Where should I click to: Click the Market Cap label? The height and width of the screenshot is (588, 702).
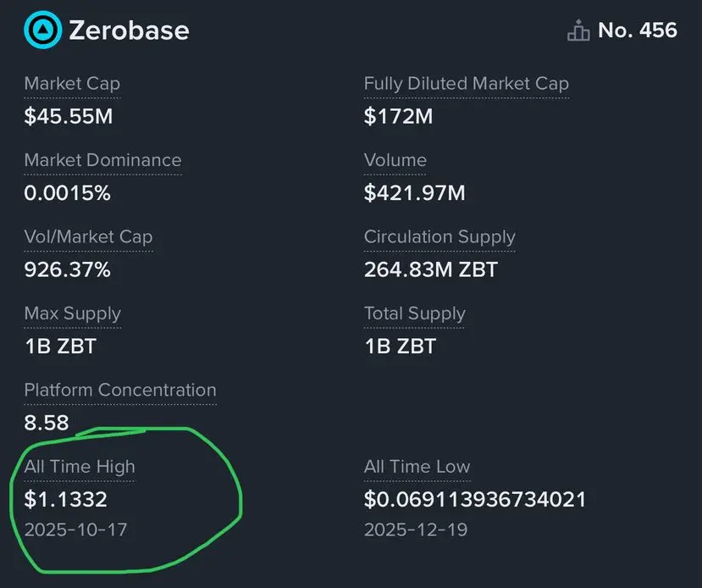[72, 84]
